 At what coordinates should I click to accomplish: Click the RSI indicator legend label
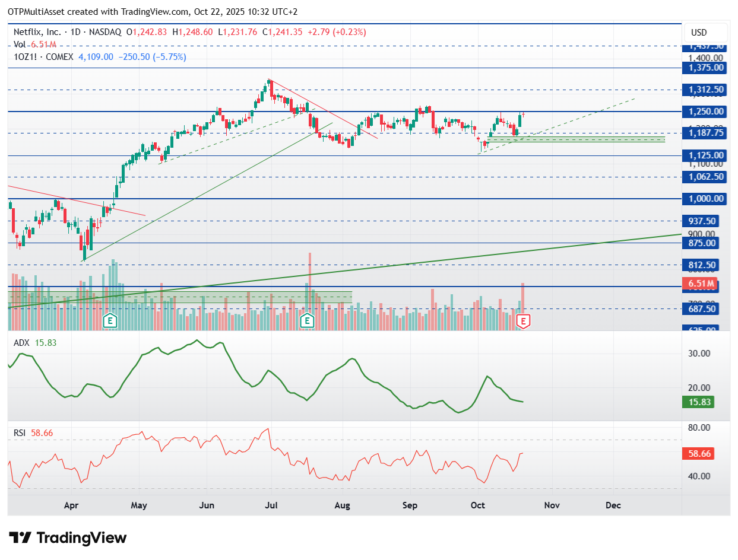point(20,433)
